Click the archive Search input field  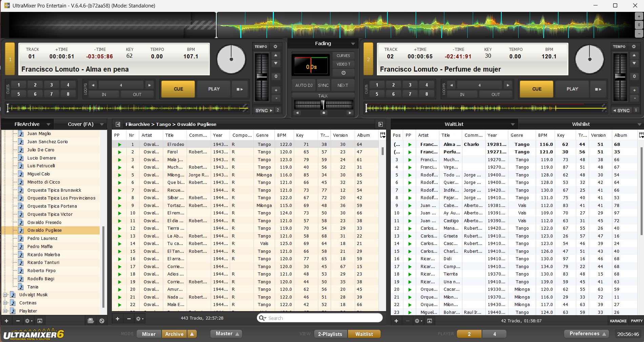[x=320, y=318]
